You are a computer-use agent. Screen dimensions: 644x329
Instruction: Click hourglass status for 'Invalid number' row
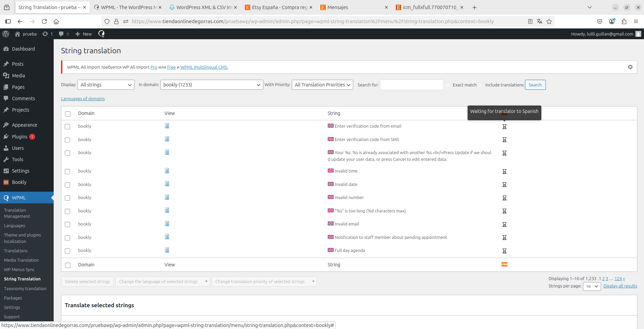coord(504,198)
